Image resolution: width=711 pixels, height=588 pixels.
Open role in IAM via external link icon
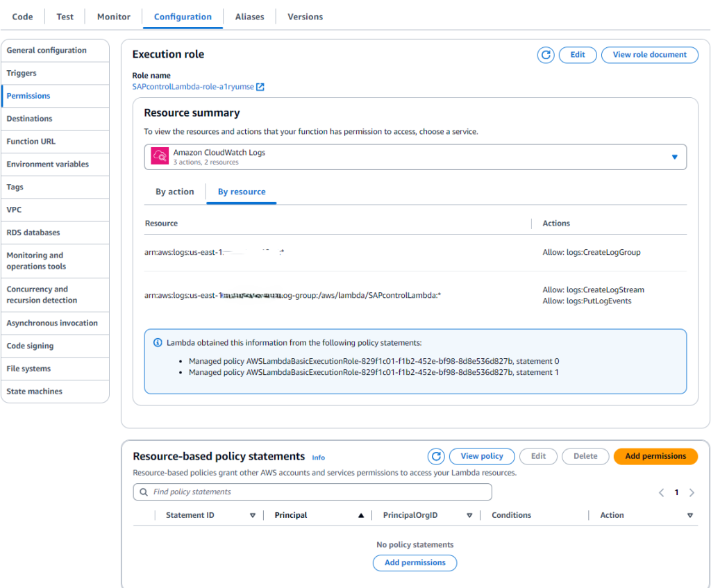[259, 87]
